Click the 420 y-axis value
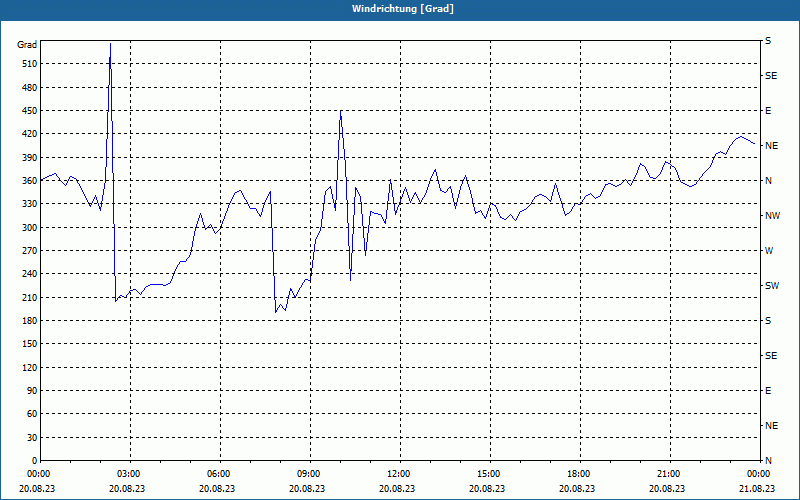This screenshot has height=500, width=800. 30,134
